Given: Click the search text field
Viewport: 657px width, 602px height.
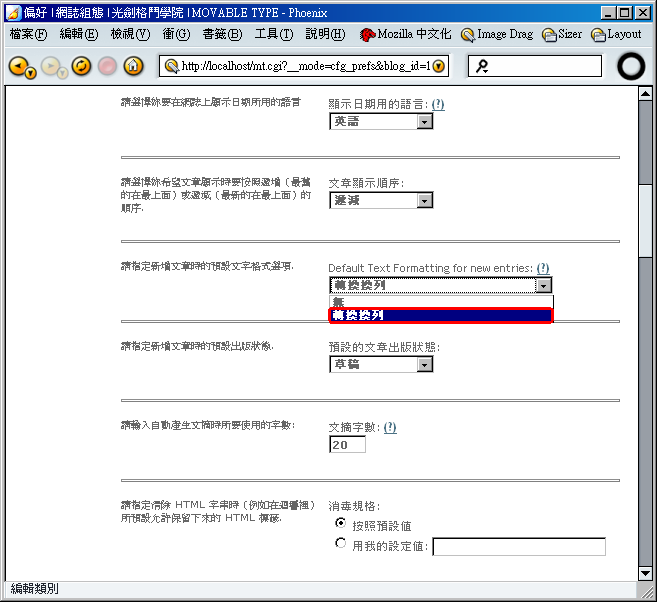Looking at the screenshot, I should pyautogui.click(x=535, y=66).
